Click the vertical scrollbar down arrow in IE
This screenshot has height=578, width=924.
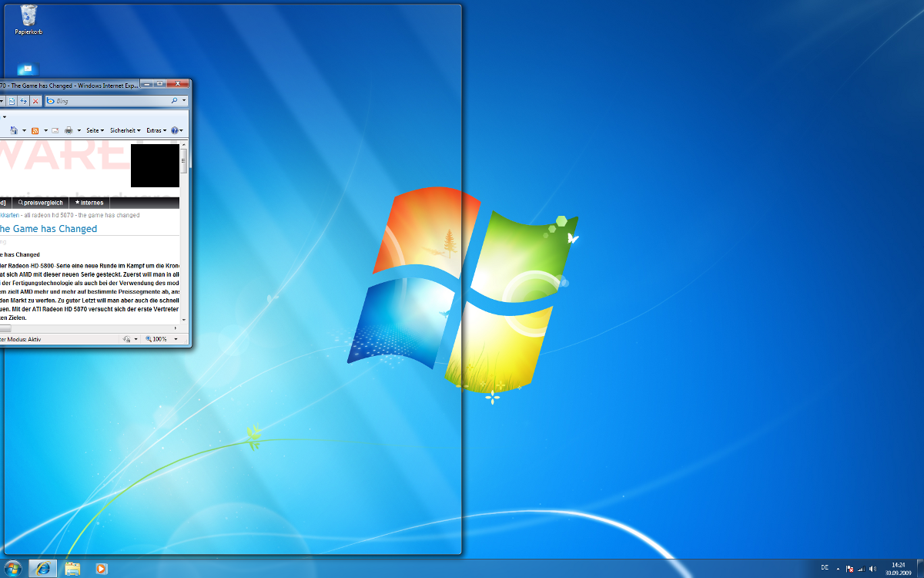click(x=183, y=319)
